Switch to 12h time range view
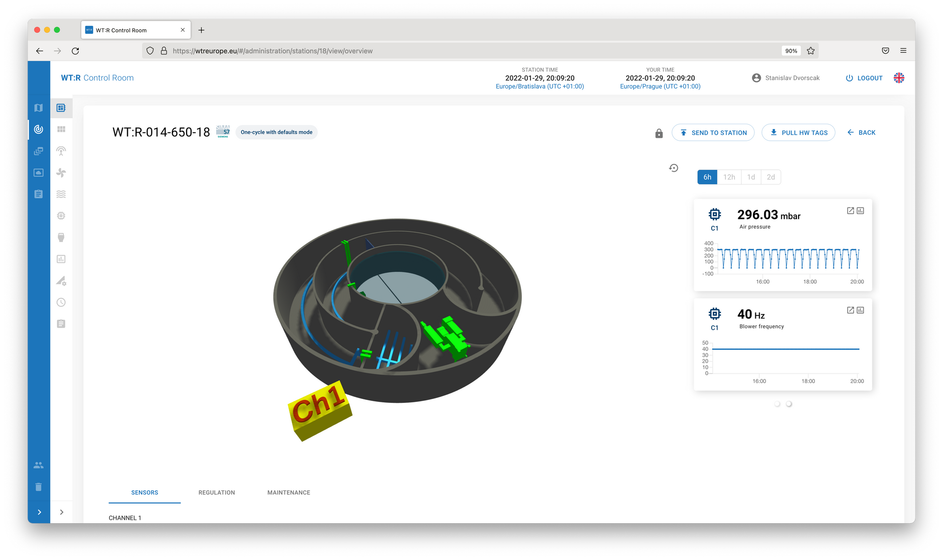Viewport: 943px width, 560px height. (729, 177)
